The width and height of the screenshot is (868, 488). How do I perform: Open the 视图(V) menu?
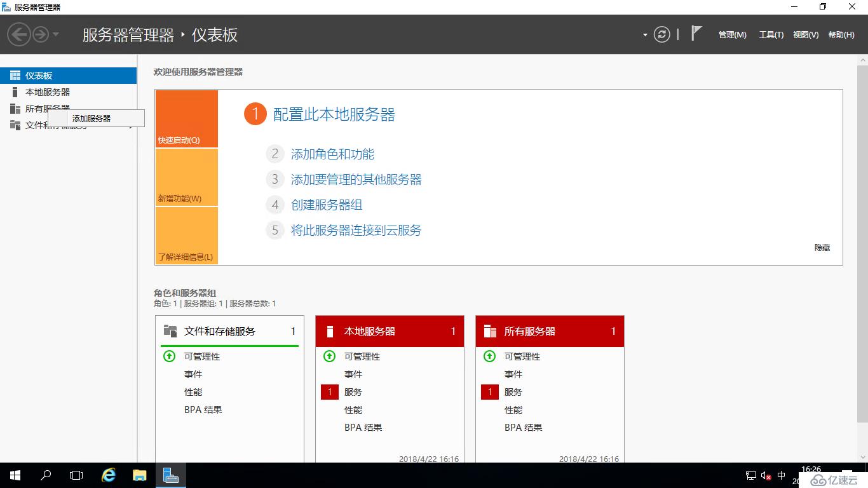tap(806, 35)
